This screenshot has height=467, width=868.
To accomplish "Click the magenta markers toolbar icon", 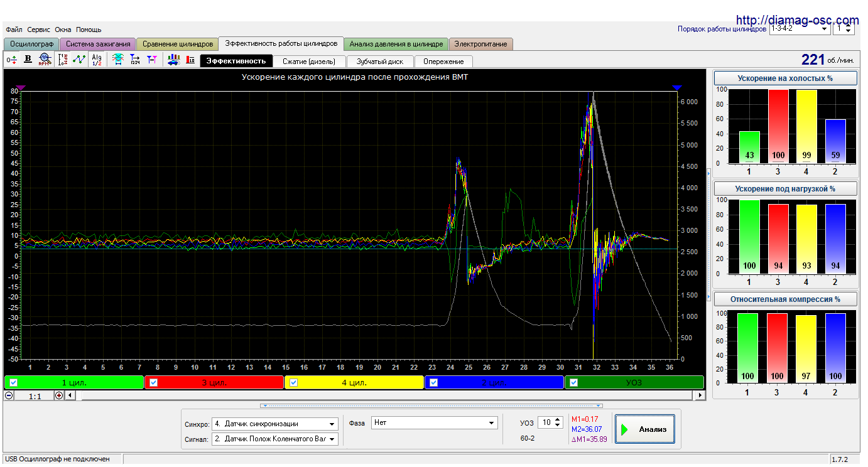I will pos(151,60).
